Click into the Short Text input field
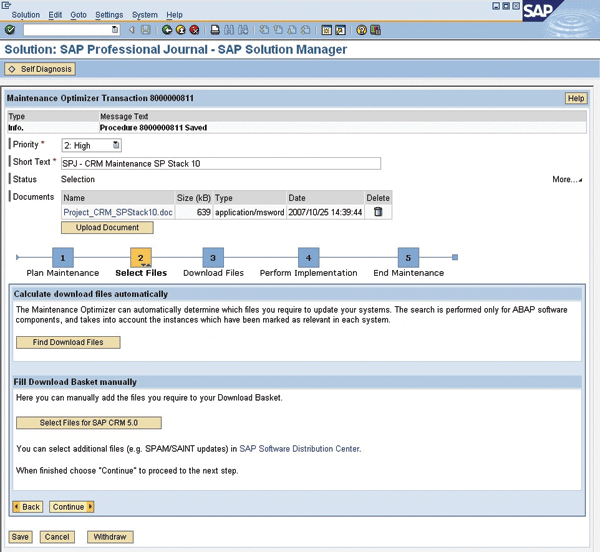Image resolution: width=600 pixels, height=552 pixels. (221, 163)
